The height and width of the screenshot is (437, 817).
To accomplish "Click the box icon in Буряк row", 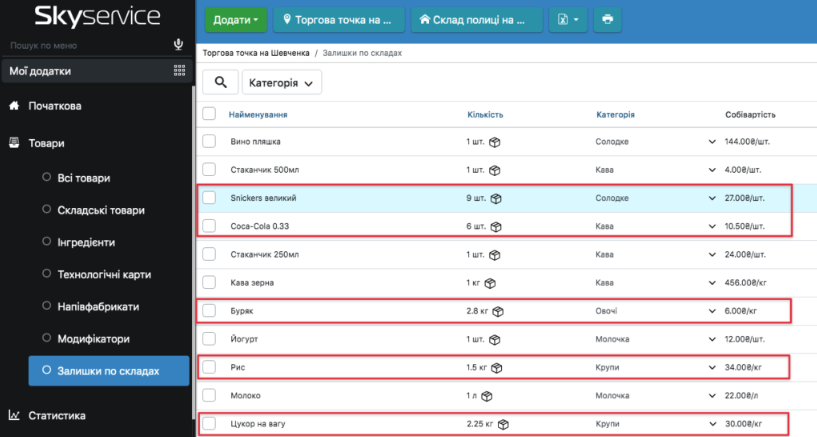I will coord(499,312).
